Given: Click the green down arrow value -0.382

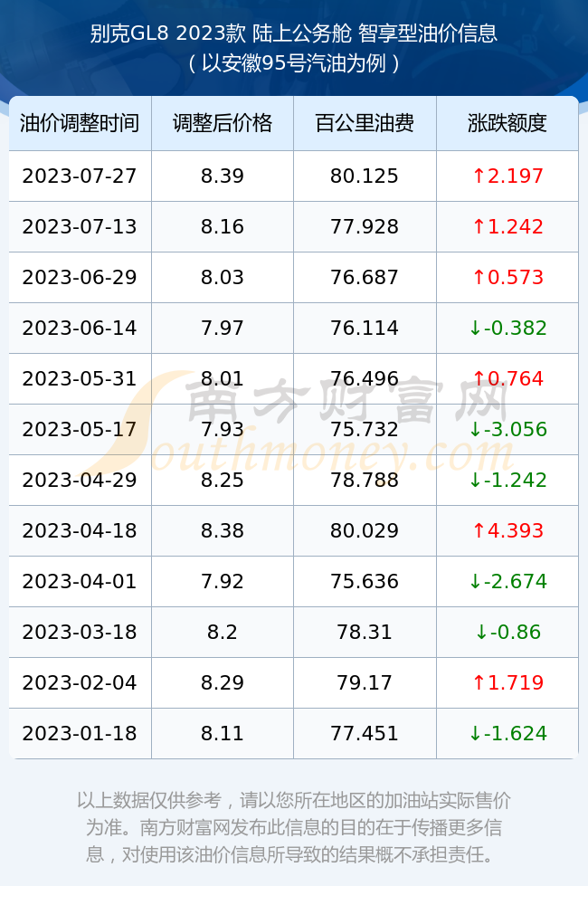Looking at the screenshot, I should [x=507, y=329].
